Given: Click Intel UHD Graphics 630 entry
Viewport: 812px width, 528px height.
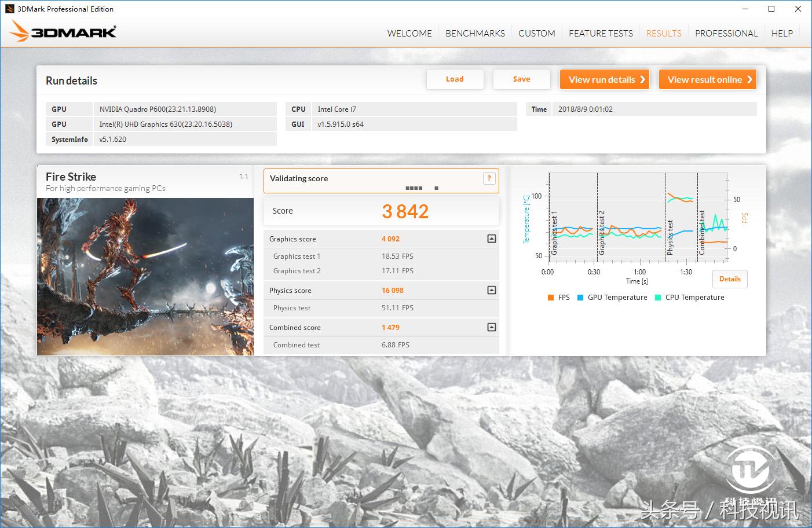Looking at the screenshot, I should (166, 124).
